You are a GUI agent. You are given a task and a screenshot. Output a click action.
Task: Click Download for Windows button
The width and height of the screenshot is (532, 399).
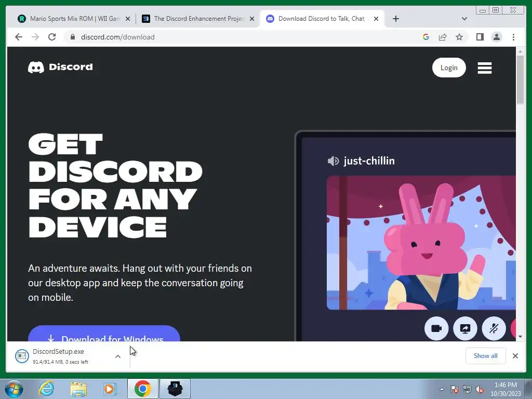(x=104, y=334)
